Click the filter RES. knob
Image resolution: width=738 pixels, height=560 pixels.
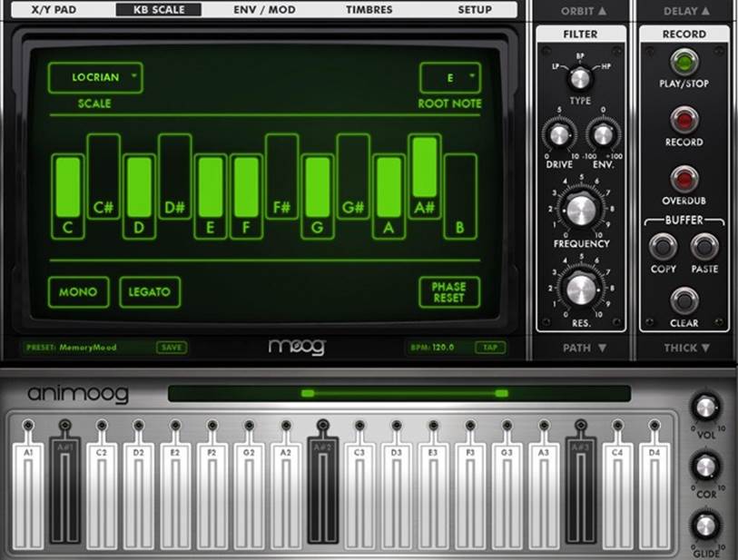coord(581,289)
